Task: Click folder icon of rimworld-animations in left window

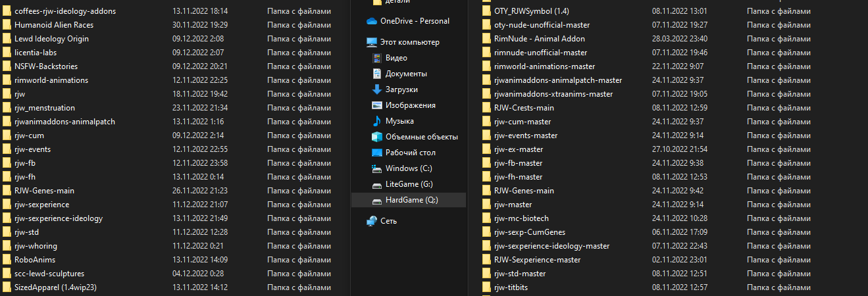Action: (x=7, y=80)
